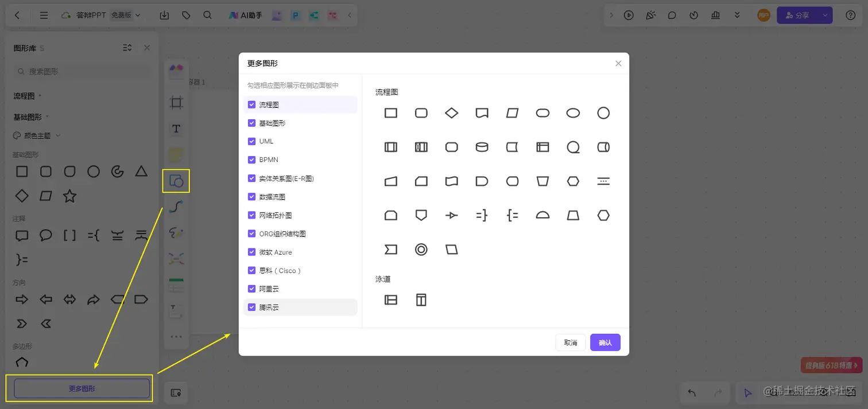868x409 pixels.
Task: Open the AI助手 assistant
Action: 245,15
